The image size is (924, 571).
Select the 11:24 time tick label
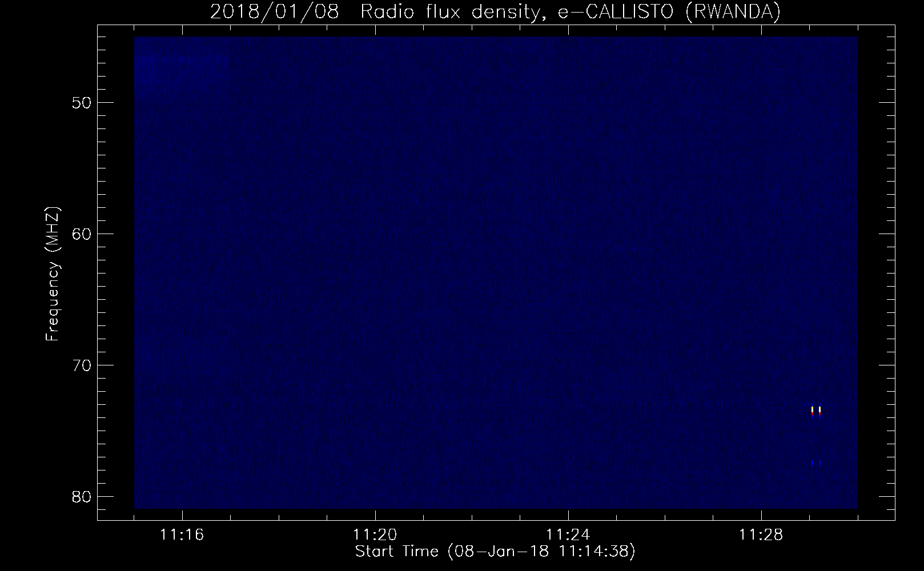click(568, 535)
